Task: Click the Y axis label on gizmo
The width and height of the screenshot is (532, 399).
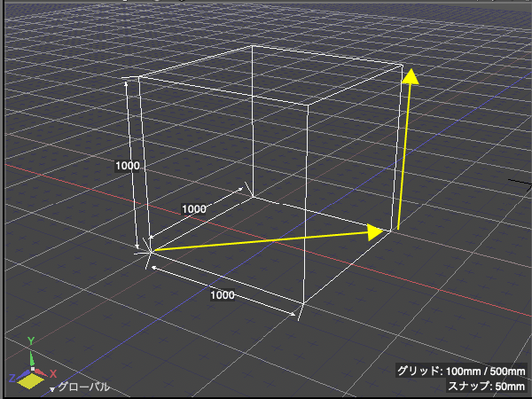Action: pyautogui.click(x=31, y=341)
